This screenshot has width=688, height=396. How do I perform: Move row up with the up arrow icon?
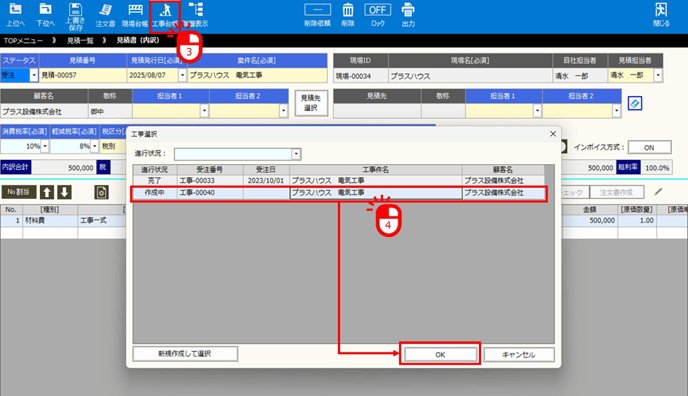pos(47,192)
